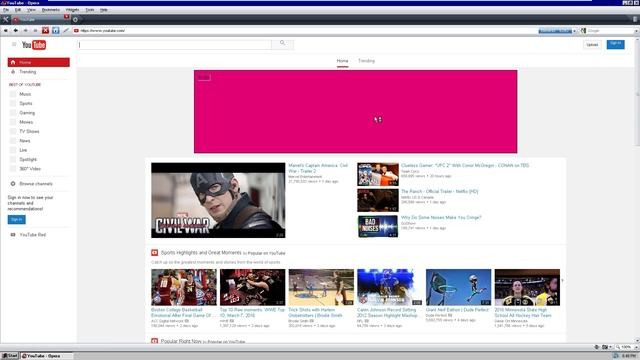This screenshot has height=360, width=640.
Task: Click the 360° Video channel icon
Action: [13, 169]
